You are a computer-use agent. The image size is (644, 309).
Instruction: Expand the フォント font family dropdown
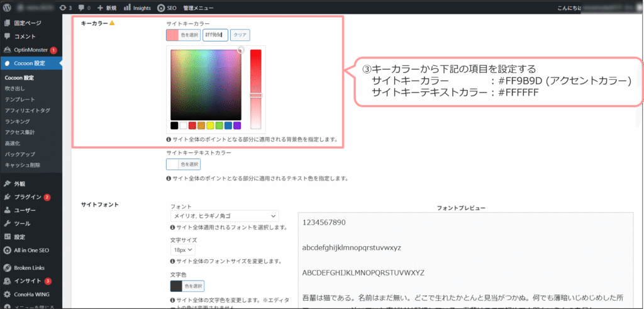[225, 216]
